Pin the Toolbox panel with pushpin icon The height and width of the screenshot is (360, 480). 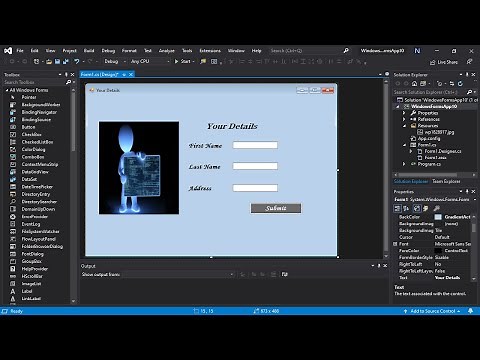click(66, 75)
